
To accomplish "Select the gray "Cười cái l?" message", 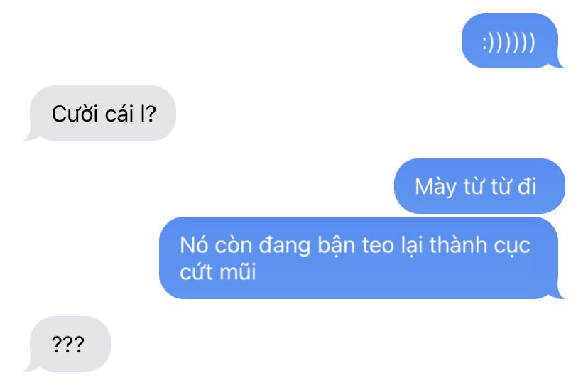I will tap(101, 113).
